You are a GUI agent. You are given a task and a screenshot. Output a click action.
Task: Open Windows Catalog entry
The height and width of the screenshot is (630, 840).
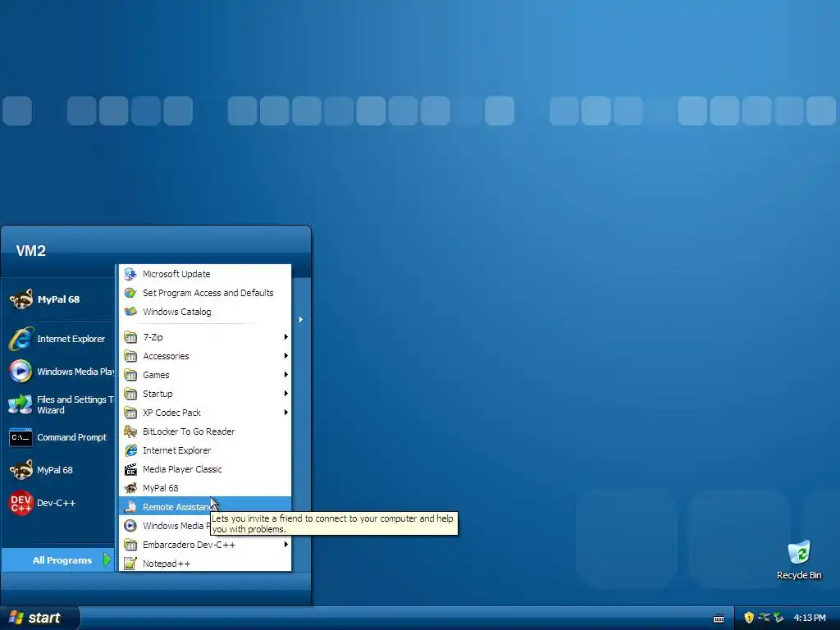(x=205, y=311)
